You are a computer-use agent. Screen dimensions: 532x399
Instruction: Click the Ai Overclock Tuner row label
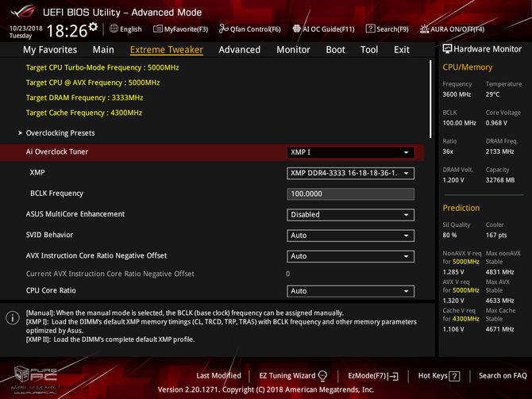[x=57, y=152]
